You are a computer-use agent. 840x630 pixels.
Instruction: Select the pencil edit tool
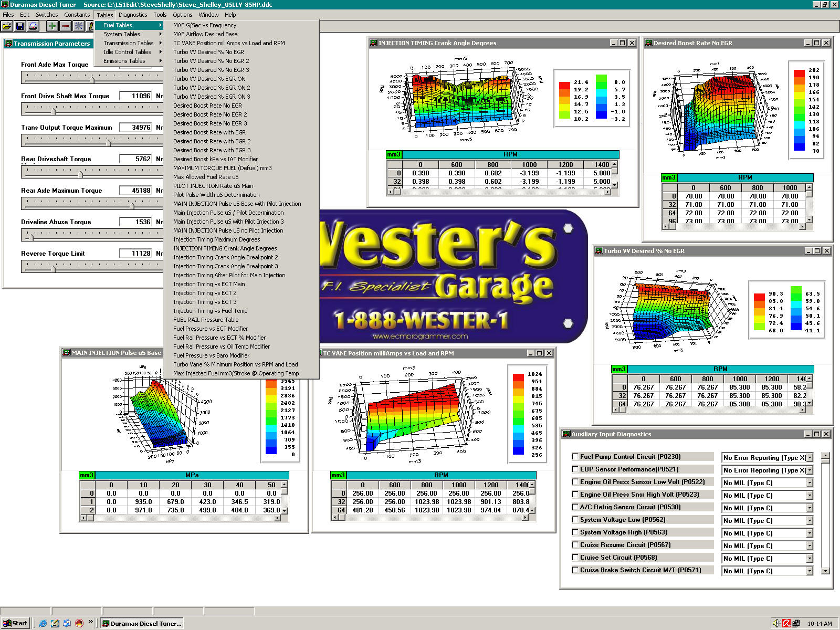point(90,26)
